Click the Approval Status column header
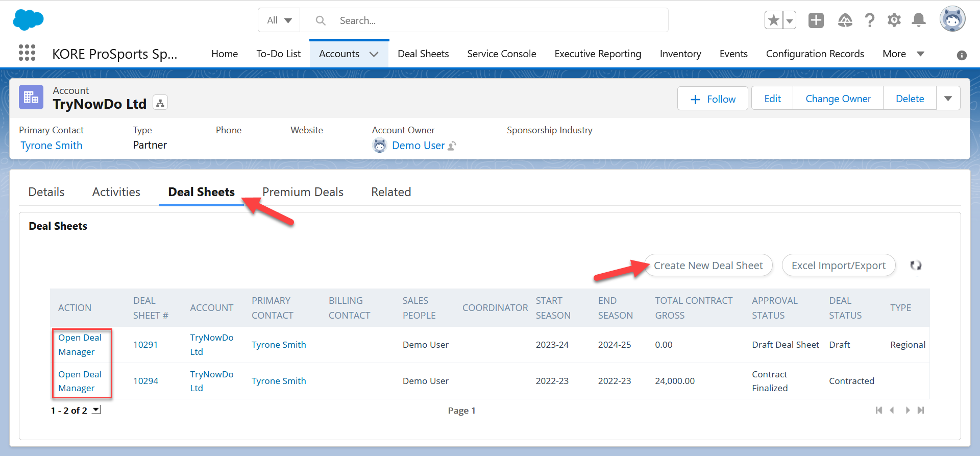The height and width of the screenshot is (456, 980). 774,308
